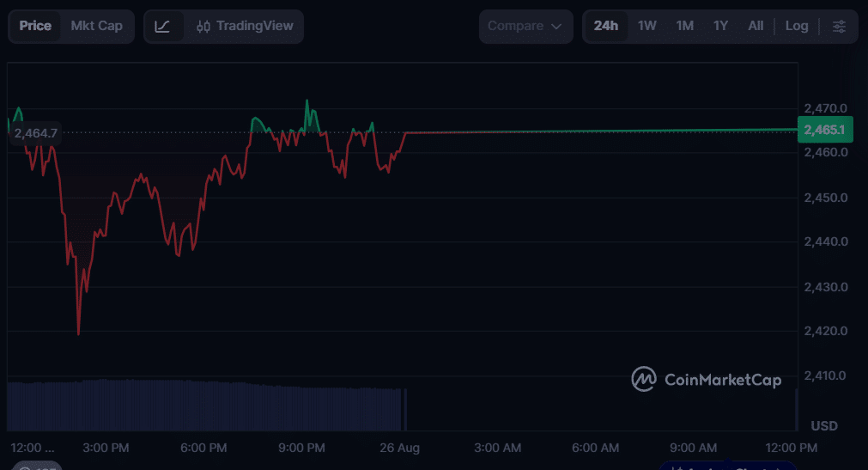868x470 pixels.
Task: Click the 3:00 AM time label
Action: [x=497, y=448]
